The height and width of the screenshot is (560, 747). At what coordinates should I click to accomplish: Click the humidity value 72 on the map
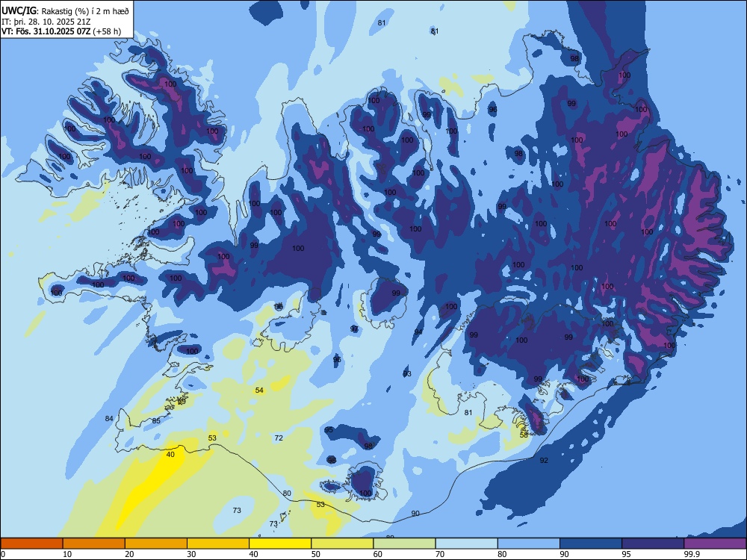coord(279,438)
